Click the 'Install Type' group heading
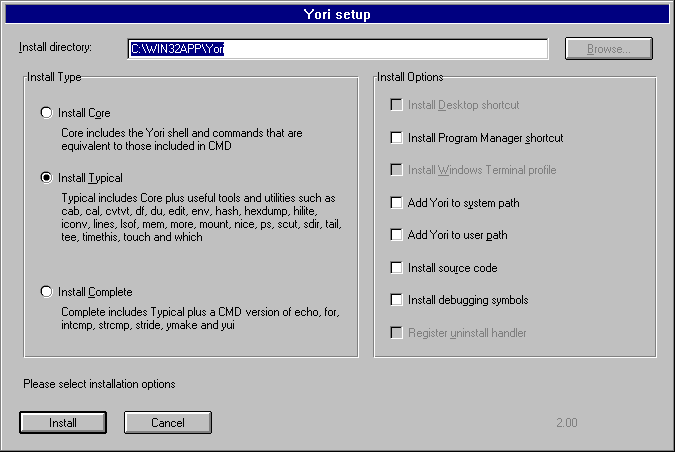This screenshot has width=675, height=452. pyautogui.click(x=54, y=77)
